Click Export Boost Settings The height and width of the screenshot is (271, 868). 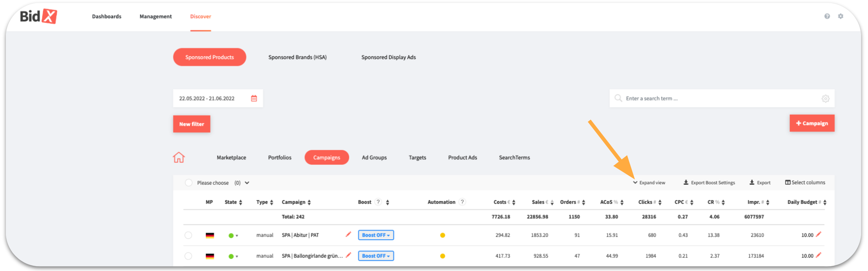click(709, 183)
